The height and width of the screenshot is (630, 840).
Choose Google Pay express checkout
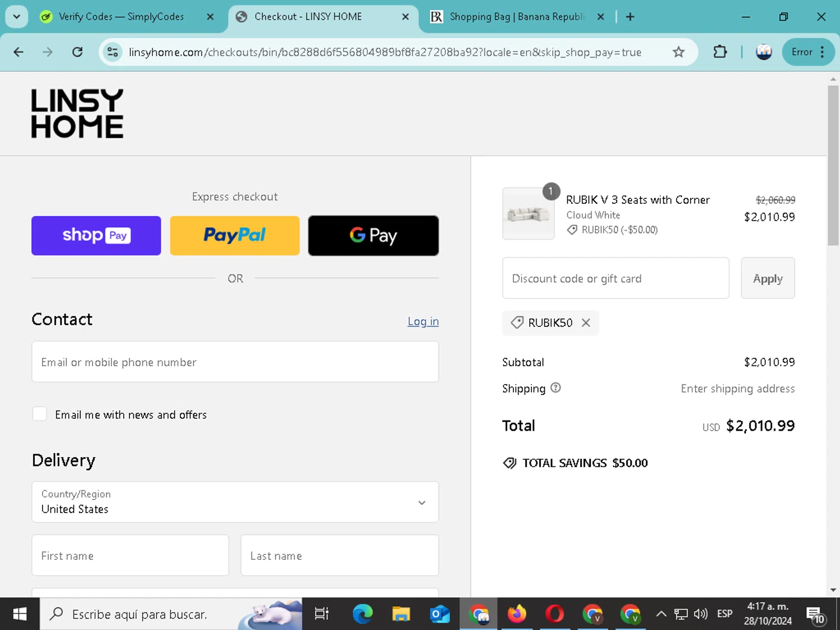pos(374,236)
